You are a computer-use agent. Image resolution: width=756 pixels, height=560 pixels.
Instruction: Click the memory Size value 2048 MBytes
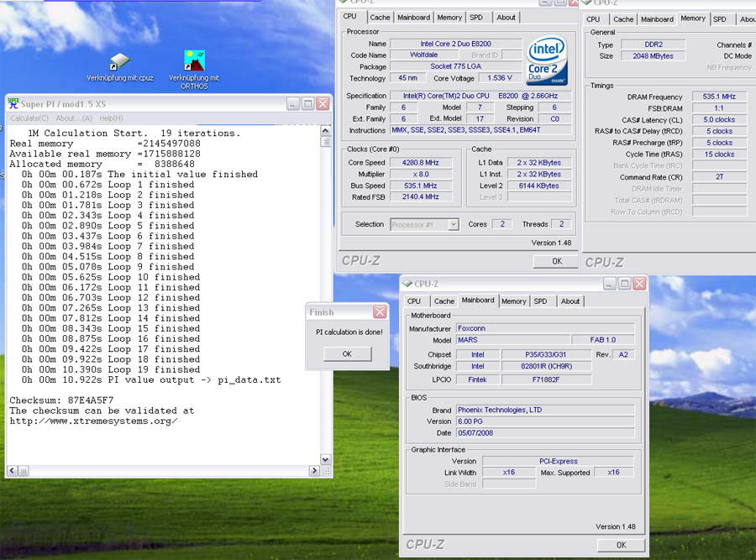point(653,56)
